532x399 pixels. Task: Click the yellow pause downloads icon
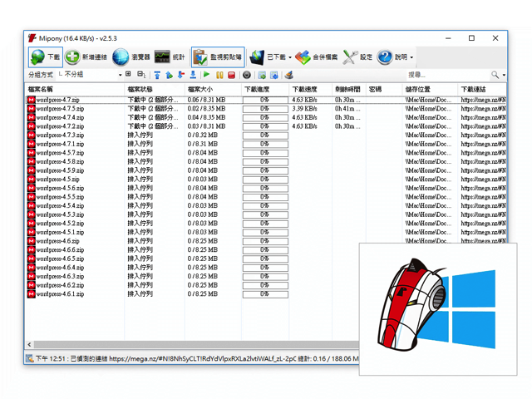coord(219,75)
